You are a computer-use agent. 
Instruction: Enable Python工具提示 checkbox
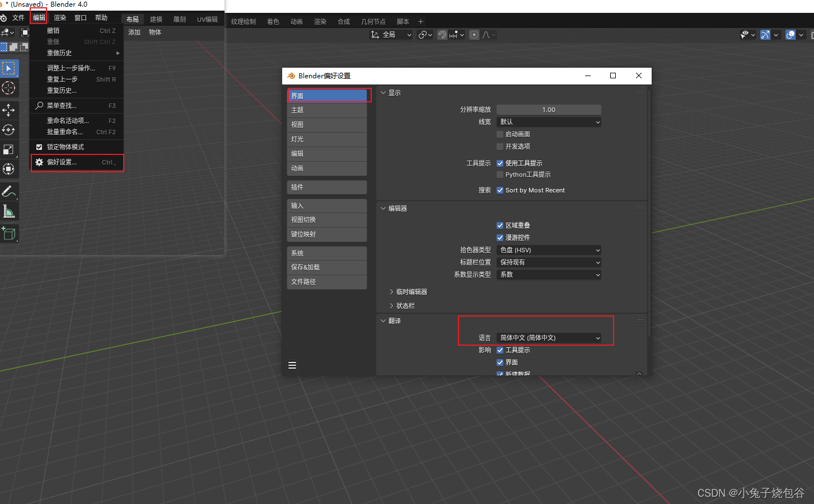click(x=500, y=175)
